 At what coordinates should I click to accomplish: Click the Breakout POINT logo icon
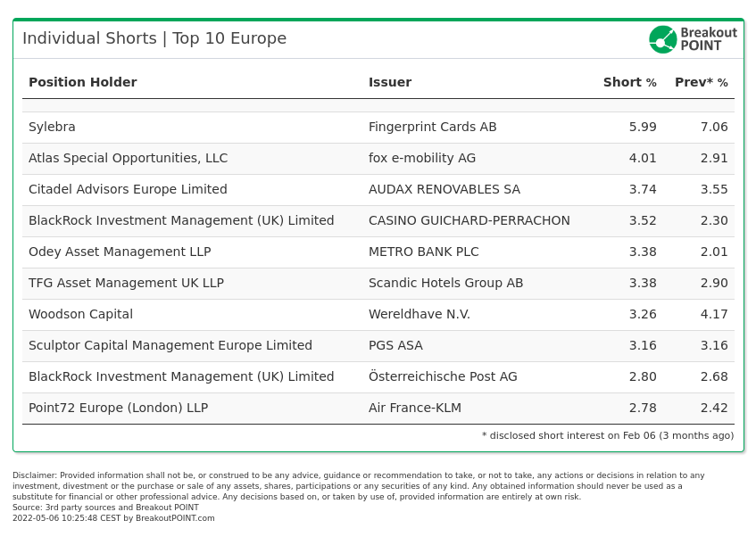[x=663, y=39]
